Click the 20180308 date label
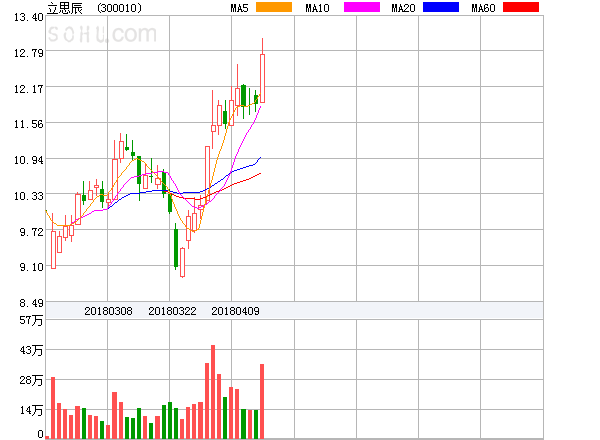The height and width of the screenshot is (440, 600). pos(108,311)
